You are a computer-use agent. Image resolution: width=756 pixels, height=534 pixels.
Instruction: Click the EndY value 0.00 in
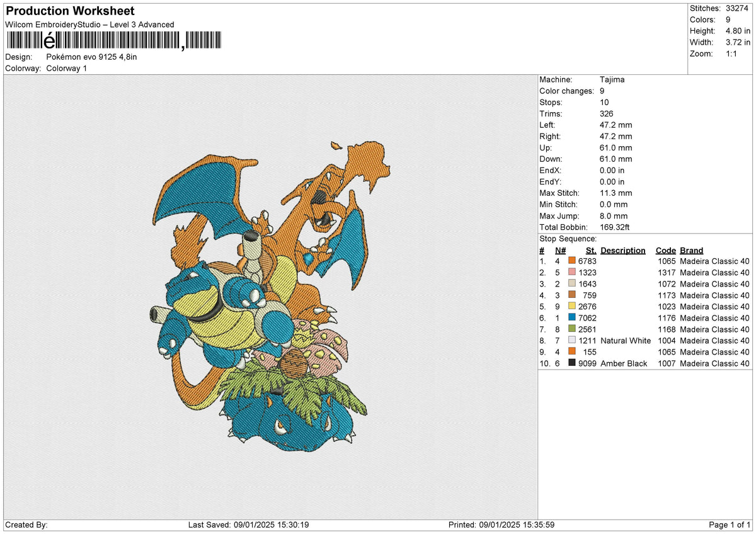(612, 181)
